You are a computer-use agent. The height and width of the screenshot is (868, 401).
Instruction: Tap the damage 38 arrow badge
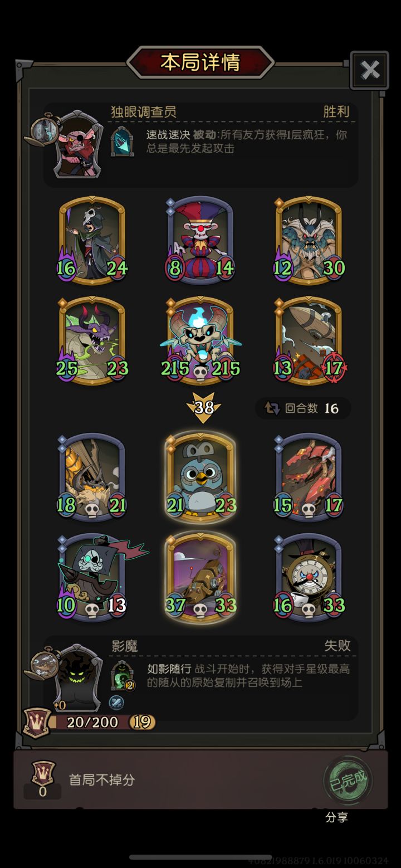[x=203, y=407]
